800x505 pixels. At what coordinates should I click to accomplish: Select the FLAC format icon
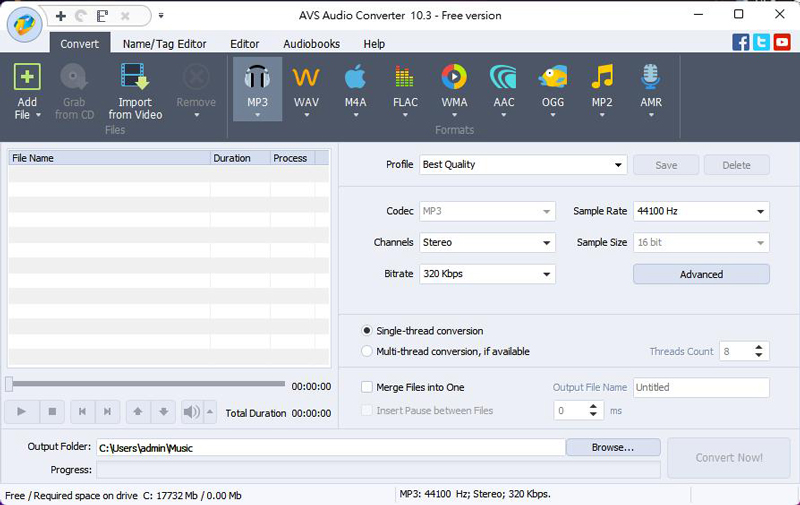pos(405,77)
